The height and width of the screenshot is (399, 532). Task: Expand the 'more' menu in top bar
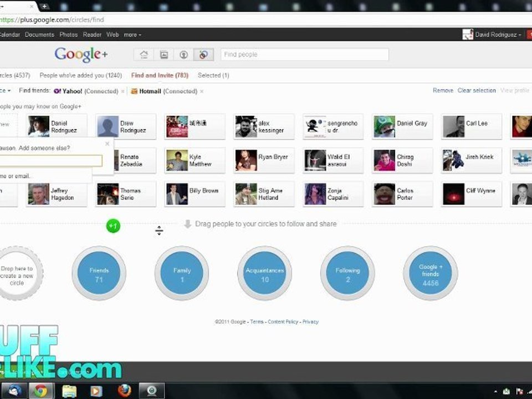click(x=132, y=34)
